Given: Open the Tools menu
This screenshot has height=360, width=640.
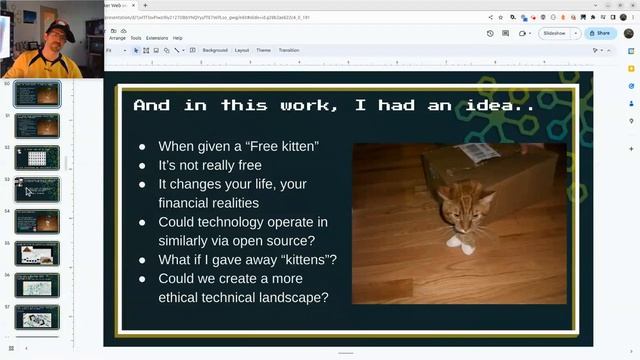Looking at the screenshot, I should [136, 38].
